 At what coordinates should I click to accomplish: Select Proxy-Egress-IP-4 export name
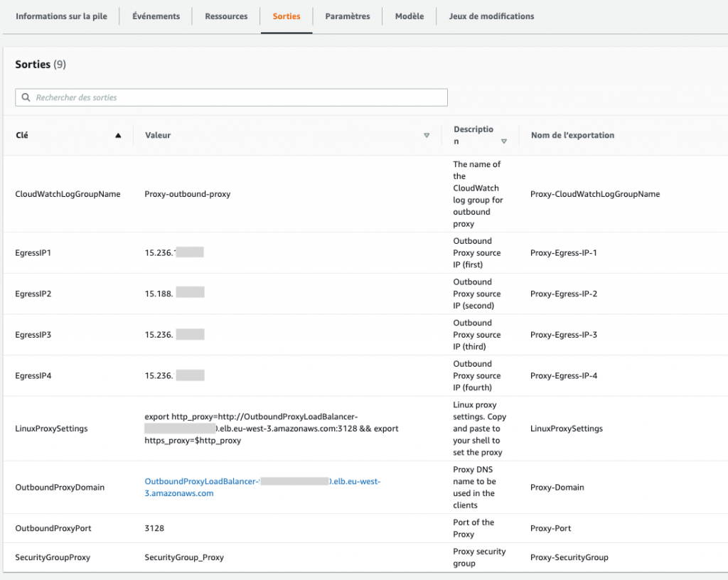click(564, 376)
